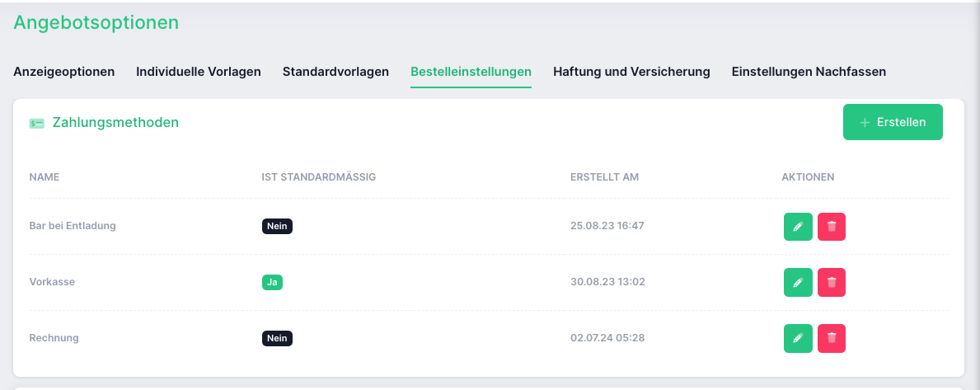Click the Nein badge for Rechnung
This screenshot has height=390, width=980.
277,338
